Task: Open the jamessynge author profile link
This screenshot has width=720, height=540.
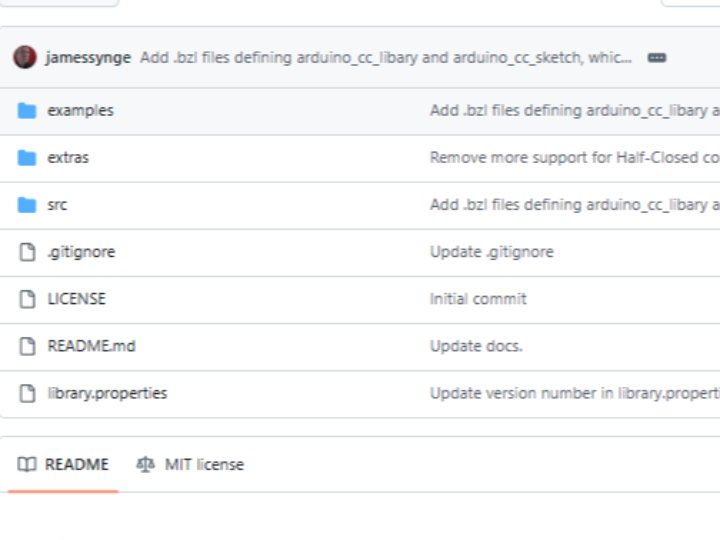Action: click(x=88, y=58)
